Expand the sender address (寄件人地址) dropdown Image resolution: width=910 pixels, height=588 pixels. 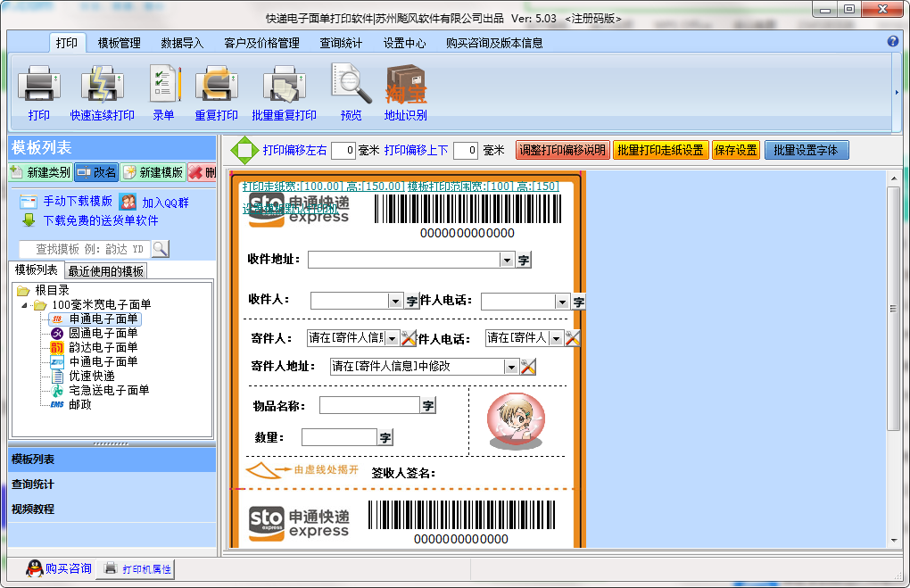pyautogui.click(x=510, y=367)
